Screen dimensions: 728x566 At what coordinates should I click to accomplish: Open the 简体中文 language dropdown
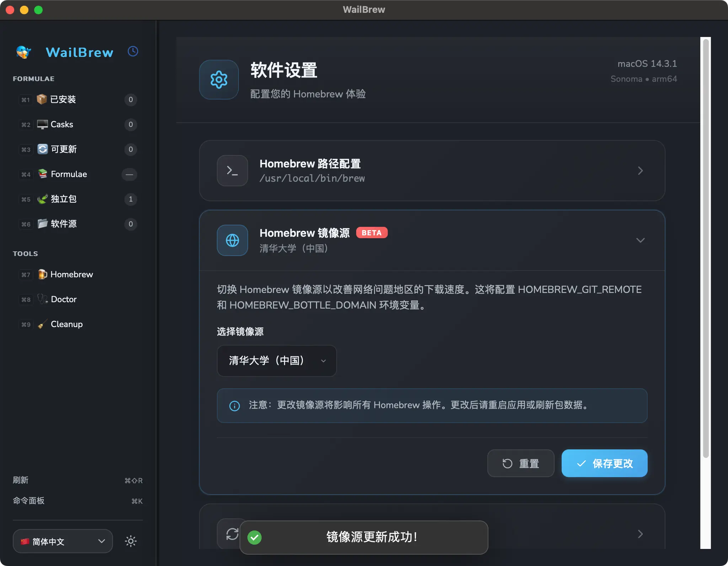pos(63,541)
